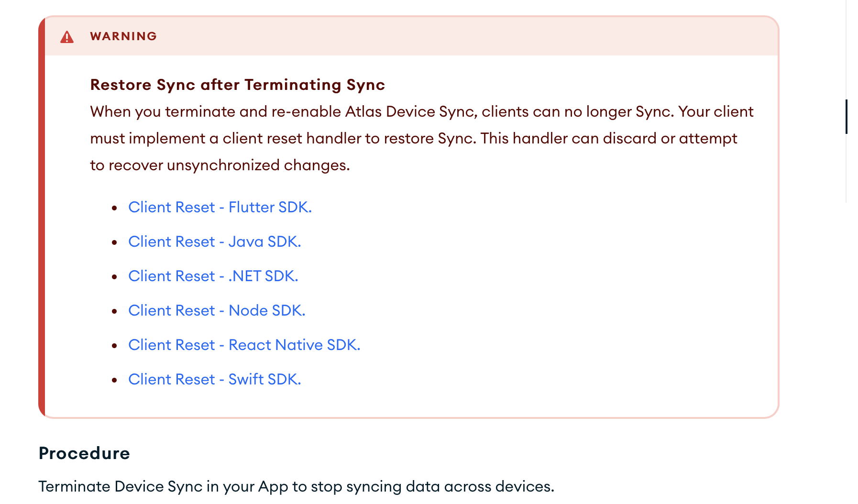Click the red warning triangle icon
The height and width of the screenshot is (504, 858).
click(x=67, y=37)
